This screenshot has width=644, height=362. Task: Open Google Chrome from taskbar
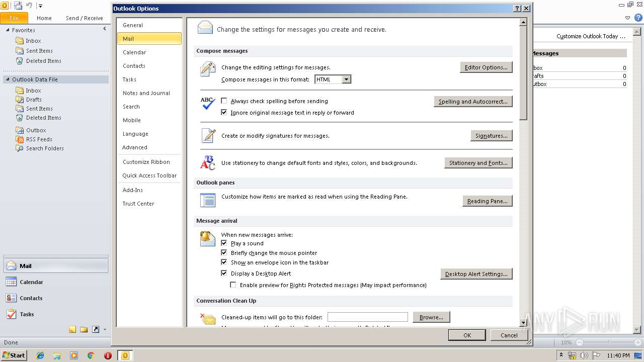click(91, 355)
